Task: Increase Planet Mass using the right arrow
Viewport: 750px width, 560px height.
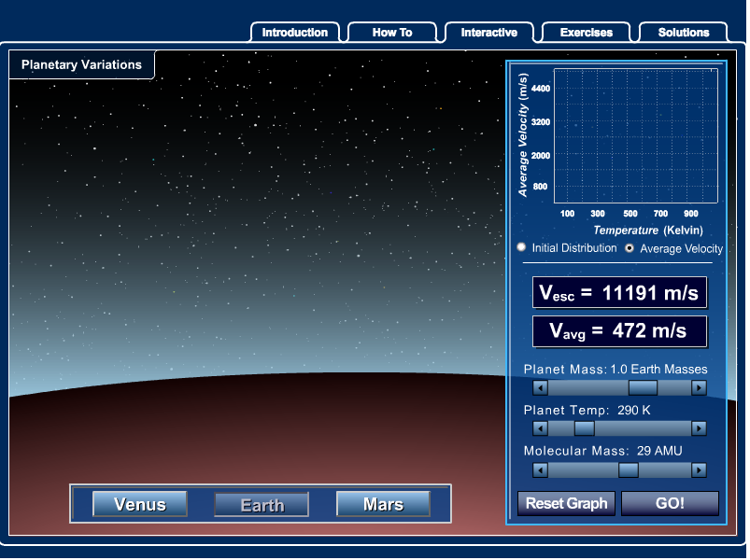Action: coord(699,387)
